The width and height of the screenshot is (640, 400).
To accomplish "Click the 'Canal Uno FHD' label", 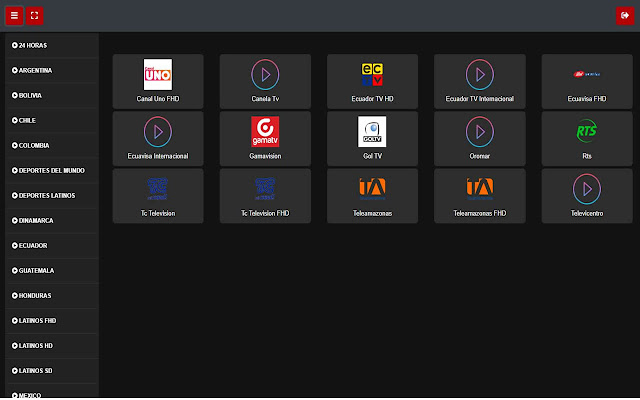I will click(158, 99).
